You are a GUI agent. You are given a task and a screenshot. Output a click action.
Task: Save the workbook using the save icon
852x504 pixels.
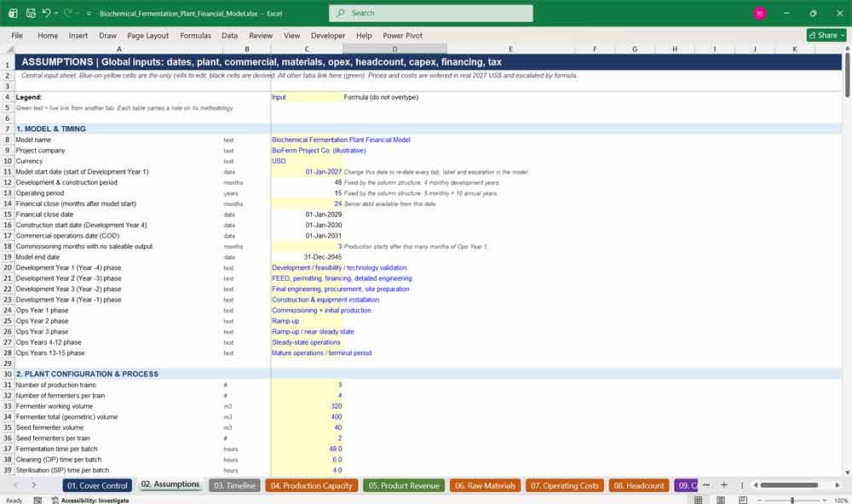click(31, 13)
